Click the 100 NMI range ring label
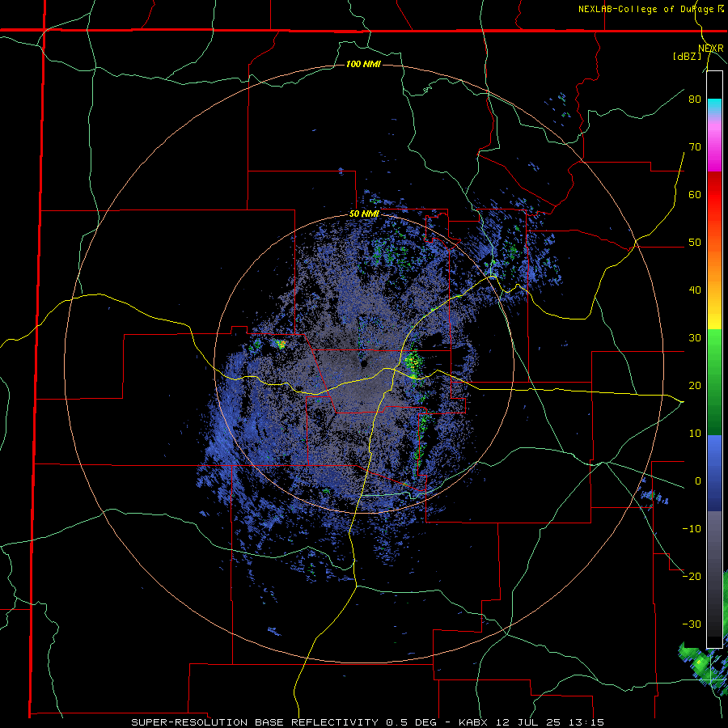Viewport: 728px width, 728px height. (x=363, y=64)
